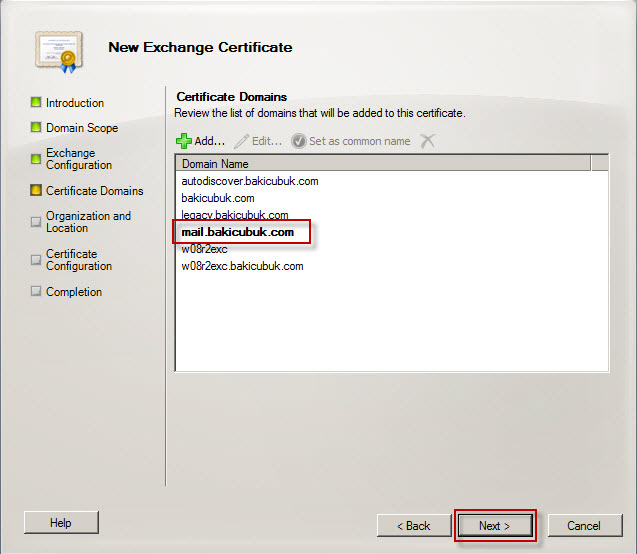Image resolution: width=637 pixels, height=554 pixels.
Task: Click the X remove domain icon
Action: pos(427,141)
